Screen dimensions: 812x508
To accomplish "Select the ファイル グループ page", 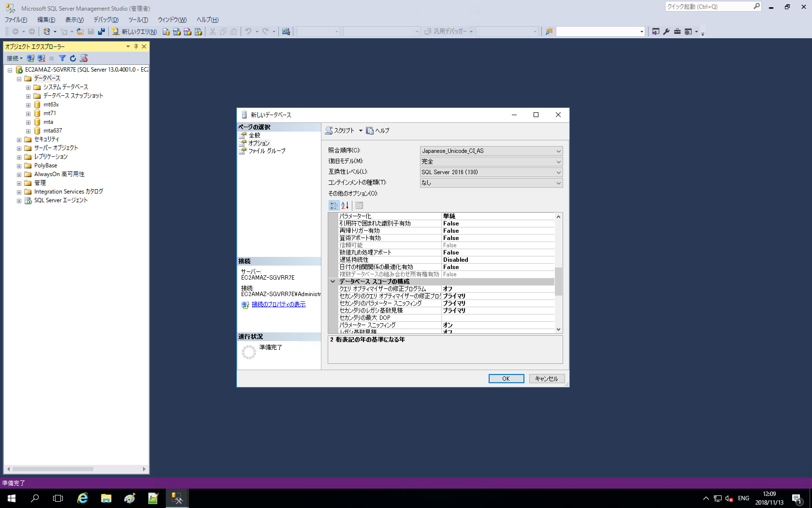I will (267, 151).
